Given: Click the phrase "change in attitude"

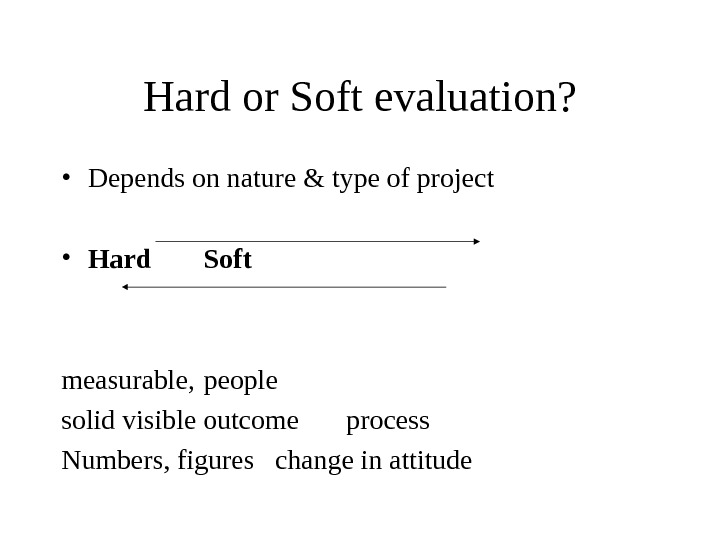Looking at the screenshot, I should 373,461.
